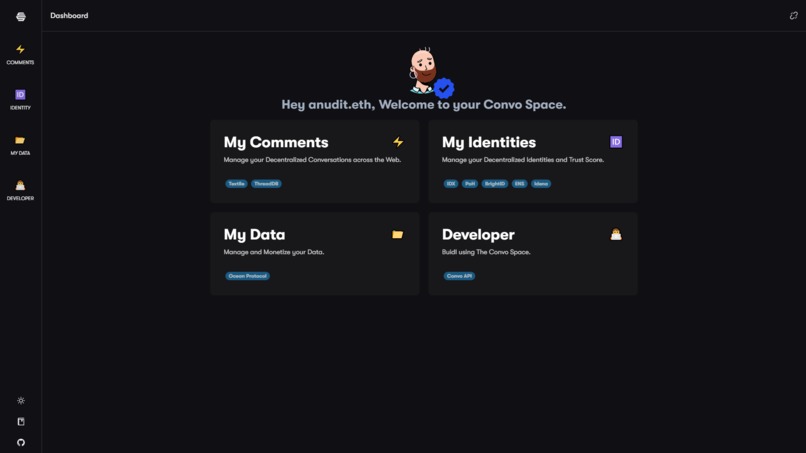Image resolution: width=806 pixels, height=453 pixels.
Task: Click the blue verified checkmark badge
Action: point(444,88)
